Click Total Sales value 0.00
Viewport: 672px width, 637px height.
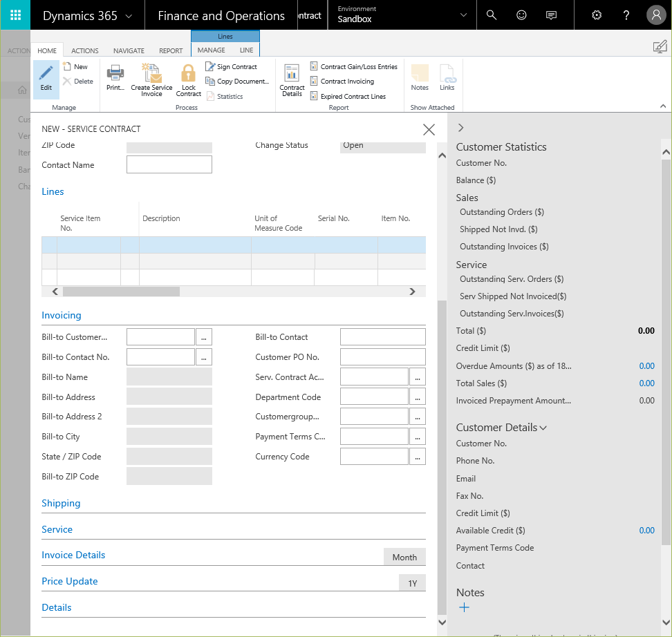[646, 383]
